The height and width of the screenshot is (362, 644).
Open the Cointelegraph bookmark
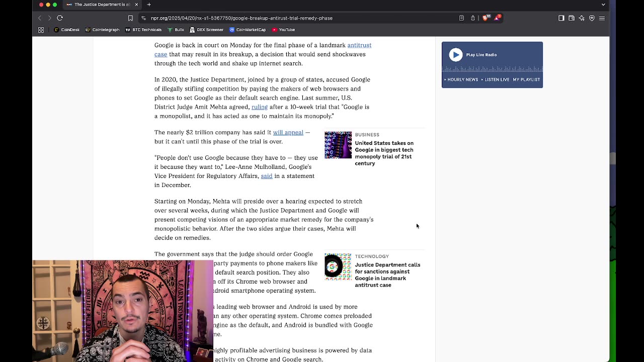103,30
